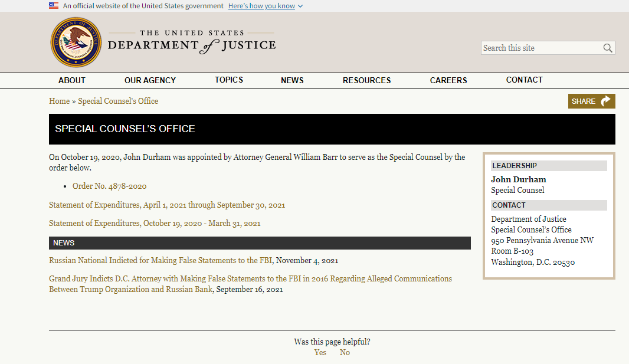Image resolution: width=629 pixels, height=364 pixels.
Task: Click 'Washington, D.C. 20530' address line
Action: pos(533,262)
